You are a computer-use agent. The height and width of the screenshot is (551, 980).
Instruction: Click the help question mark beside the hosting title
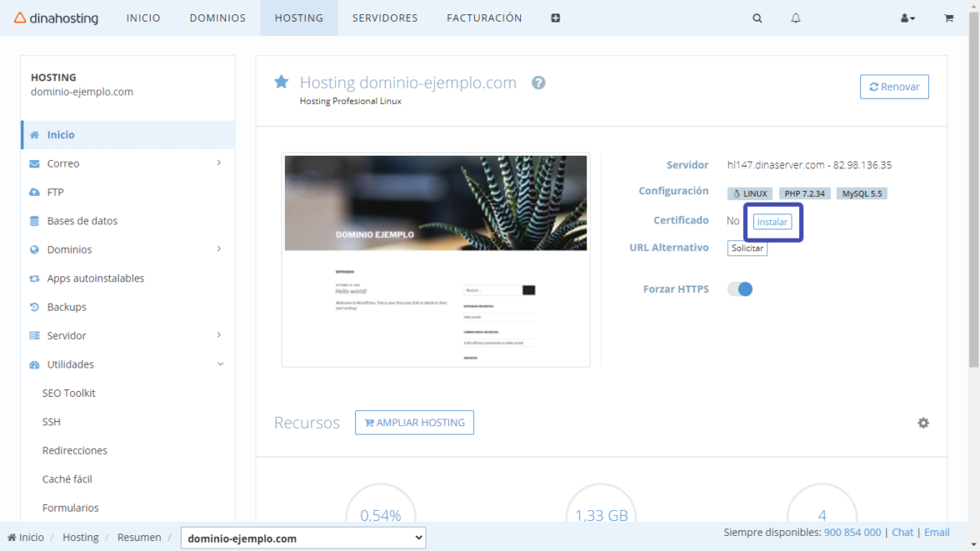click(538, 82)
